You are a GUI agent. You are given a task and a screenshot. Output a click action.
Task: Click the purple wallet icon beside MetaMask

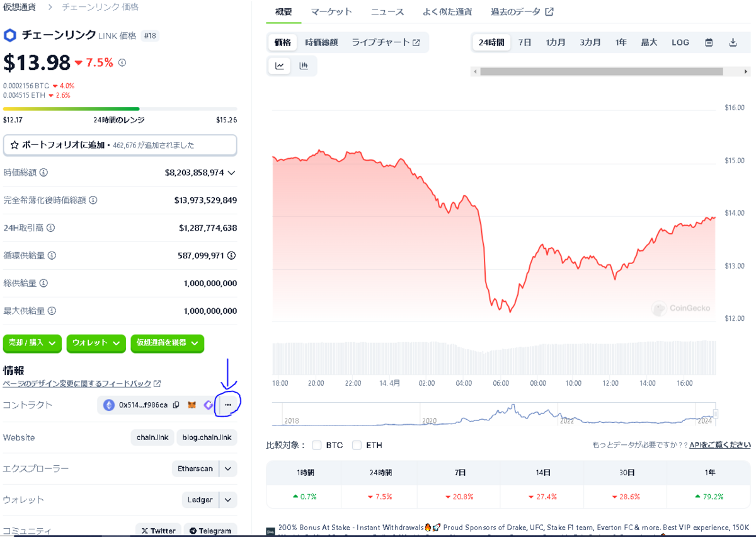coord(208,405)
